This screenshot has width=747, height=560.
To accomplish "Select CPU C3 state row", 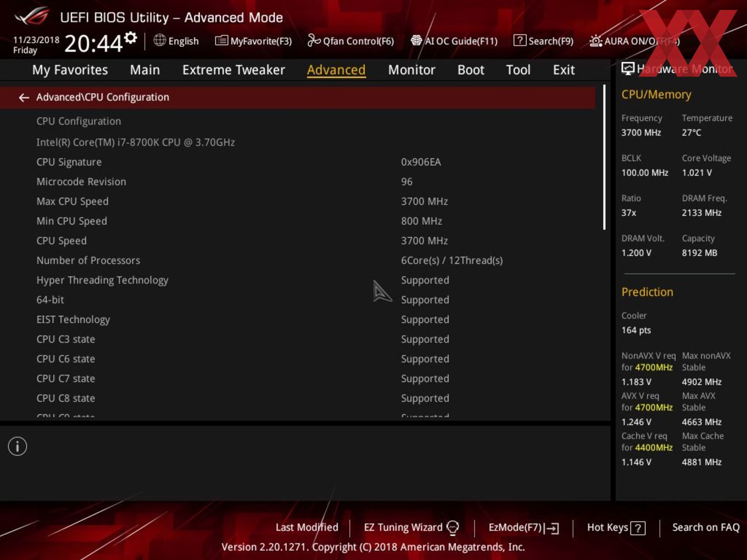I will (297, 339).
